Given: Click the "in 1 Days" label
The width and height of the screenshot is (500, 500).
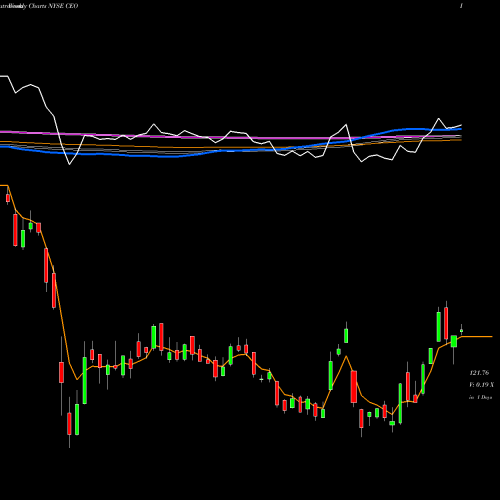Looking at the screenshot, I should tap(481, 397).
